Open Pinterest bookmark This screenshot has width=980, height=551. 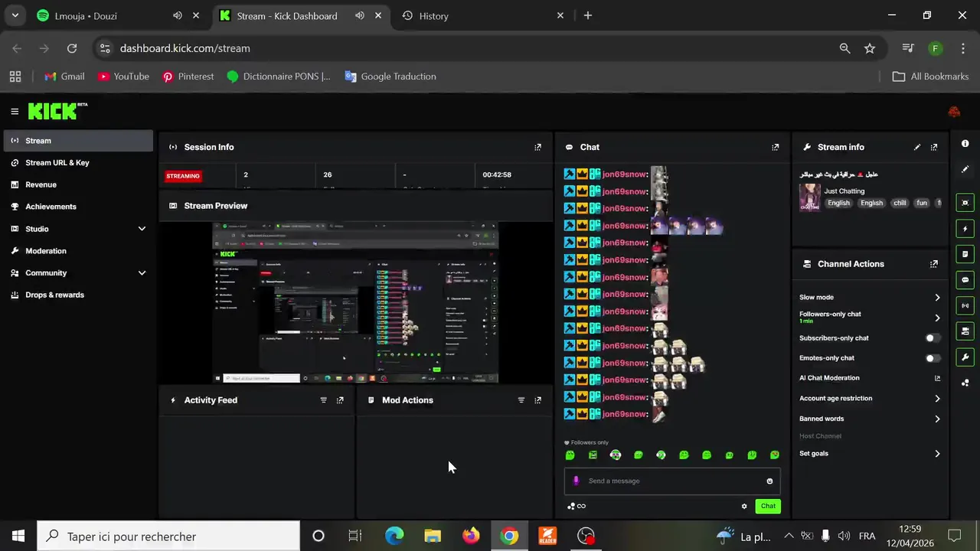188,77
